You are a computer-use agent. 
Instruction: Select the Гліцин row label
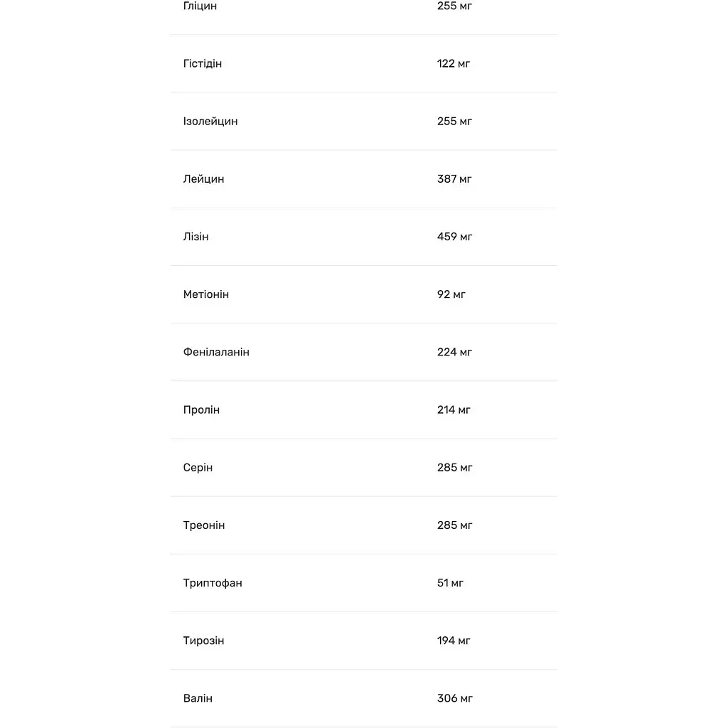[200, 6]
